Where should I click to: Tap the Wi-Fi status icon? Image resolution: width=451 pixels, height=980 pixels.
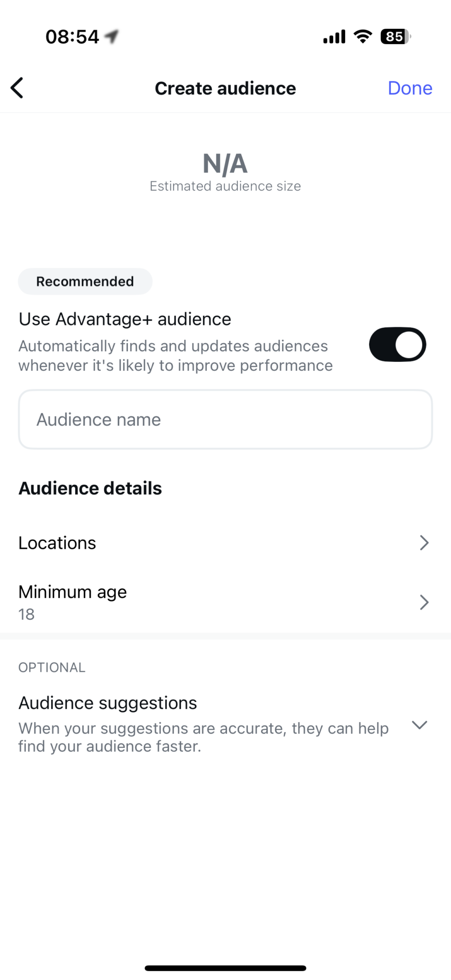pyautogui.click(x=363, y=36)
